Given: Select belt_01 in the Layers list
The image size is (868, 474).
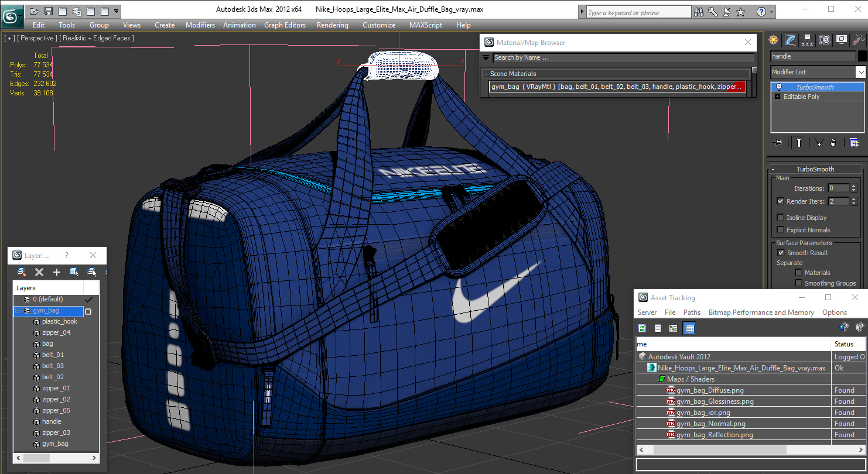Looking at the screenshot, I should pyautogui.click(x=53, y=355).
